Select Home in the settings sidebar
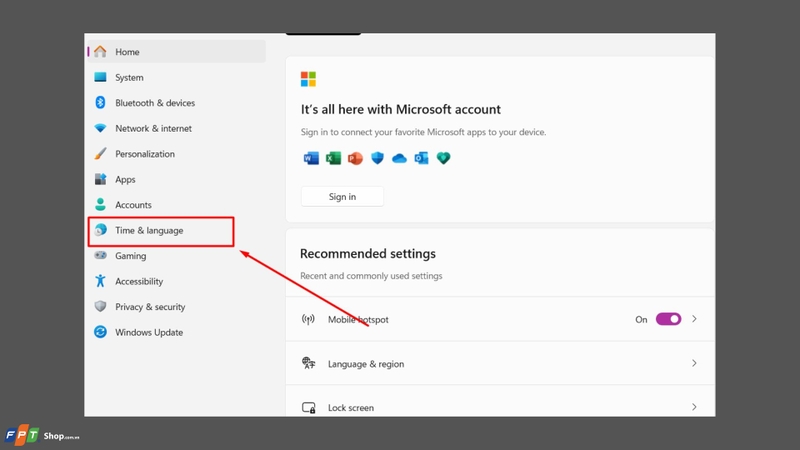The image size is (800, 450). coord(177,52)
